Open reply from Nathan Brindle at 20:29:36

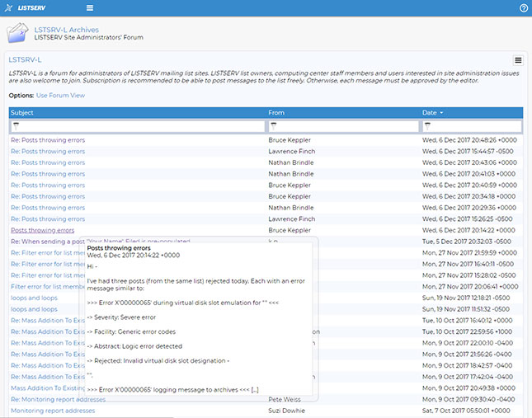click(48, 208)
